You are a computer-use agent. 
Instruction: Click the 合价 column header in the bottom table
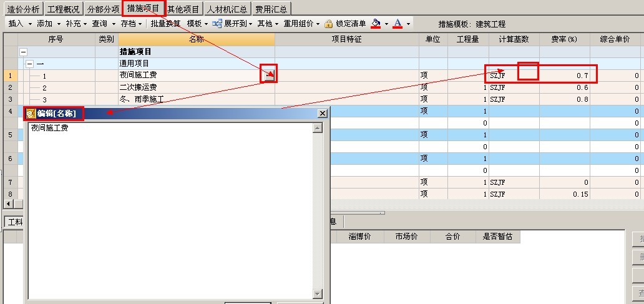(454, 237)
